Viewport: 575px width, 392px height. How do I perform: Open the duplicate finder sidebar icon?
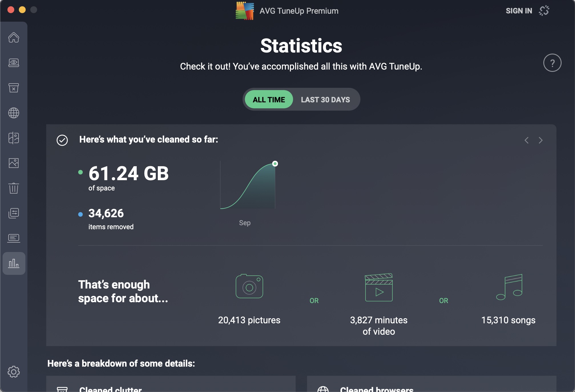(14, 138)
